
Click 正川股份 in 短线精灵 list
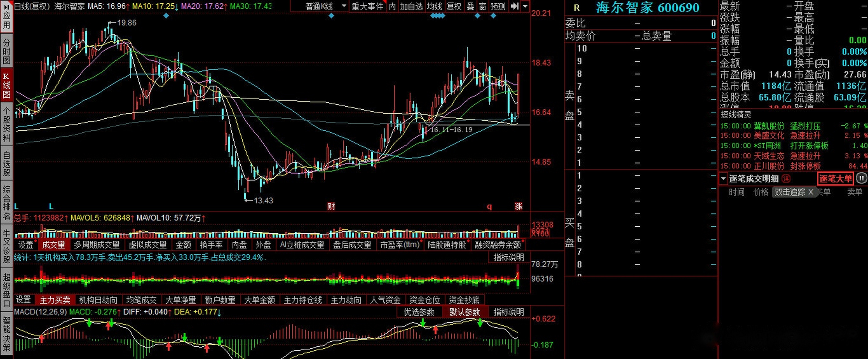tap(769, 166)
